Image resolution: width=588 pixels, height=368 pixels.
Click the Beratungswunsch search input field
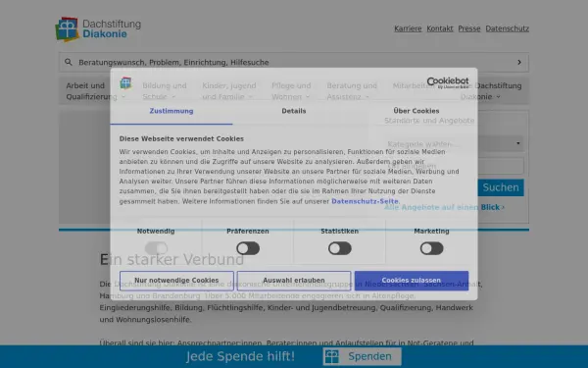coord(294,63)
